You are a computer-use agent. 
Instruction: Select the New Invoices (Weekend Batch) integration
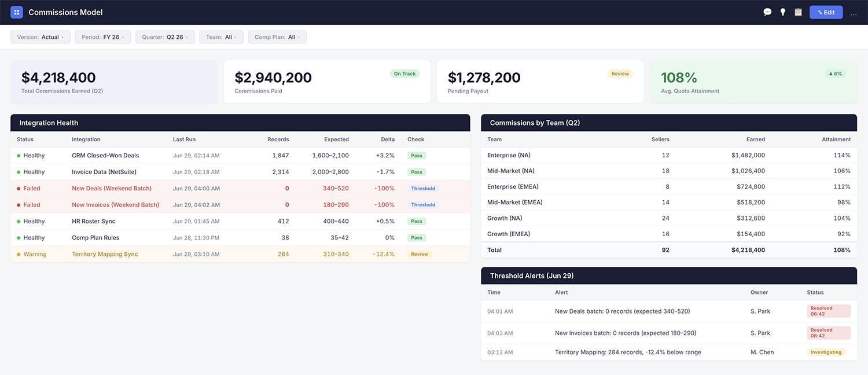point(115,205)
